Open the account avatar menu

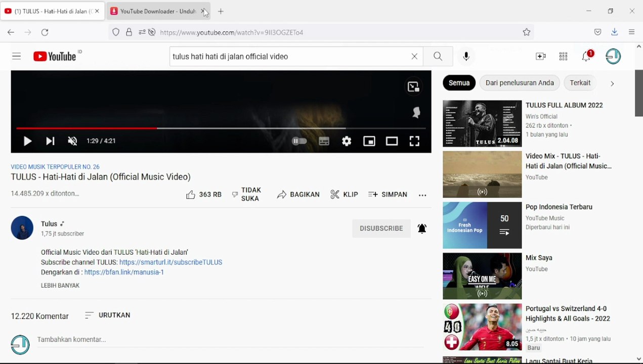click(613, 56)
